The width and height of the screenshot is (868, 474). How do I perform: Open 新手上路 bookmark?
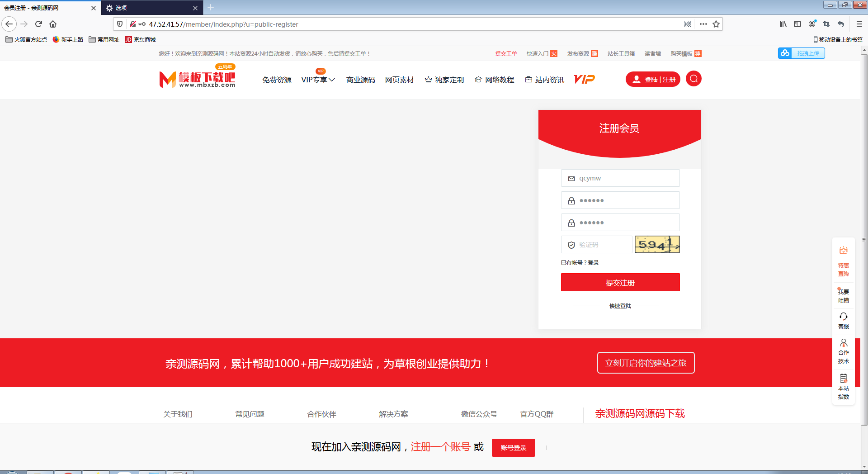tap(68, 39)
